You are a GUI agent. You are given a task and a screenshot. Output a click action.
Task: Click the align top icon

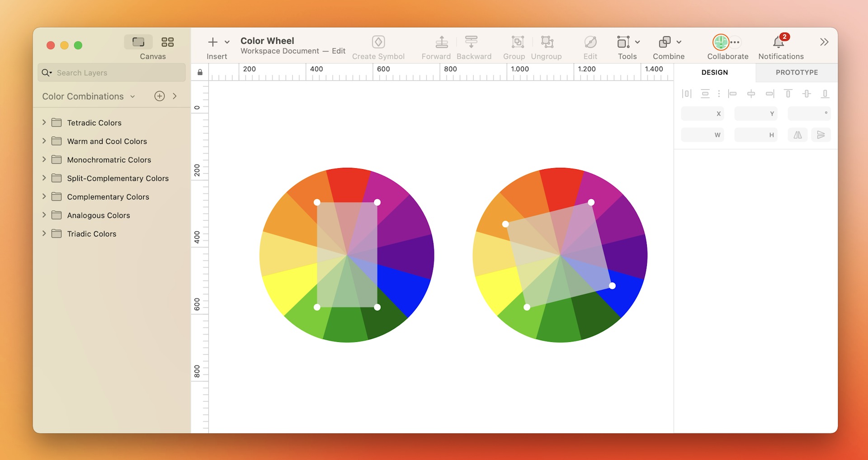(x=788, y=94)
